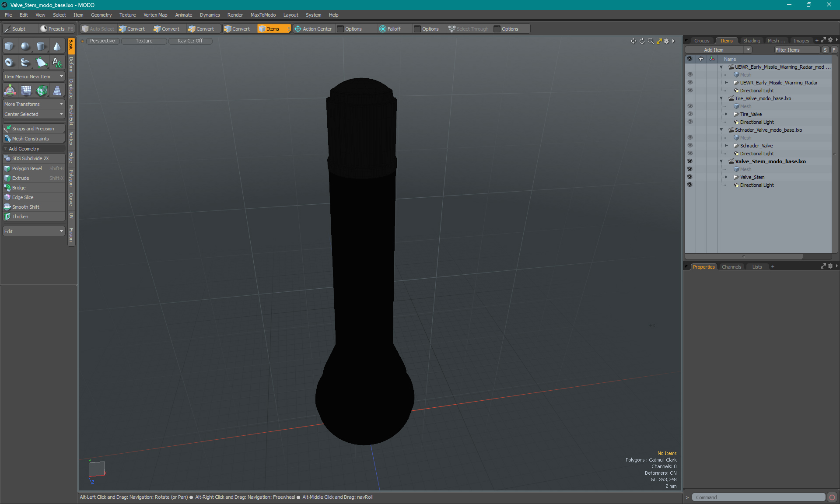The width and height of the screenshot is (840, 504).
Task: Collapse the Valve_Stem_modo_base.lxo scene tree
Action: (721, 161)
